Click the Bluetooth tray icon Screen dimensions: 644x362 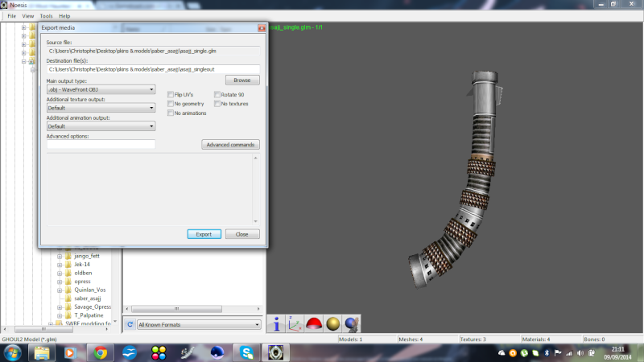[x=547, y=353]
